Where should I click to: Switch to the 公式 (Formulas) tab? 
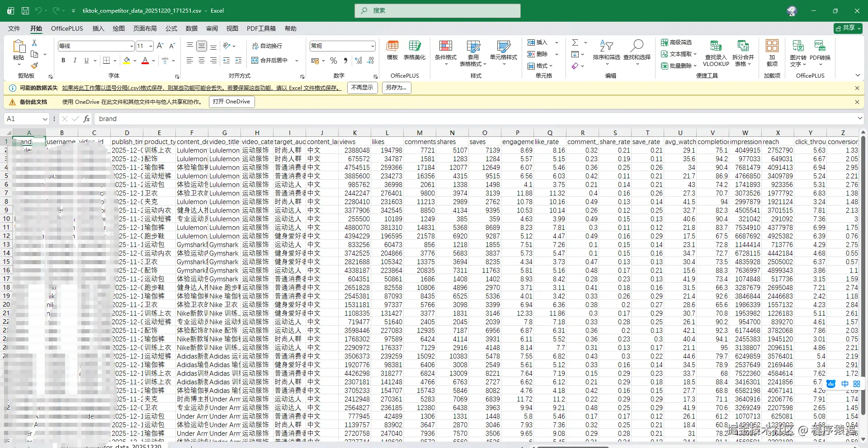point(171,28)
